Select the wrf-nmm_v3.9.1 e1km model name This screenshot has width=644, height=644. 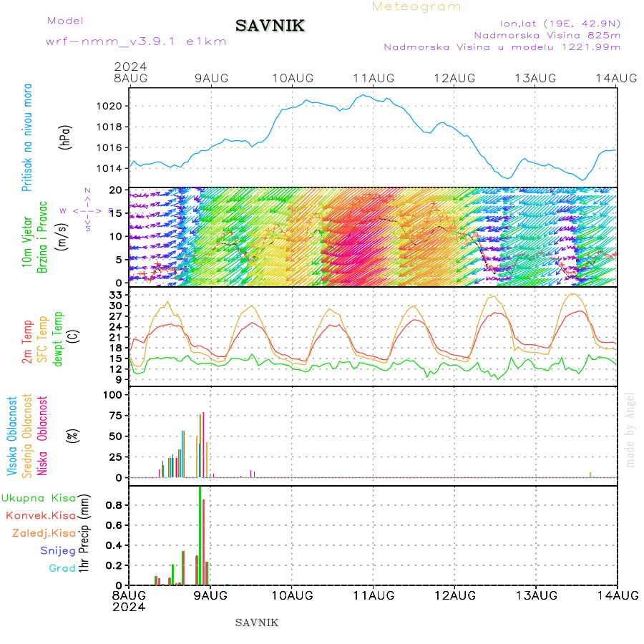click(x=136, y=42)
